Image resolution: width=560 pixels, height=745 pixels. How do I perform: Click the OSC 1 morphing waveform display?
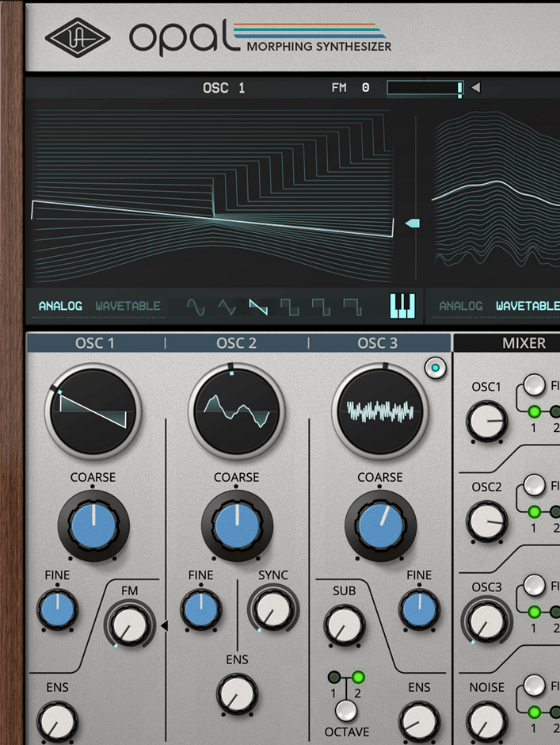[212, 196]
